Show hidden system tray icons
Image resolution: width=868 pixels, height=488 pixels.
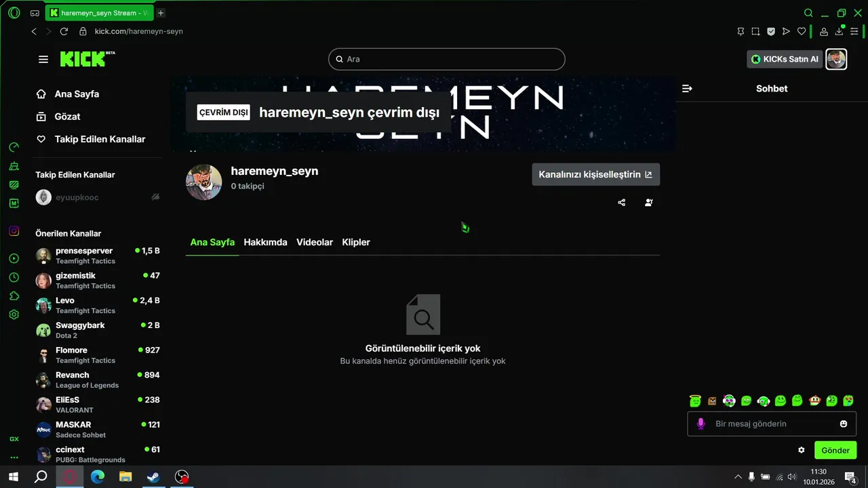pos(738,476)
